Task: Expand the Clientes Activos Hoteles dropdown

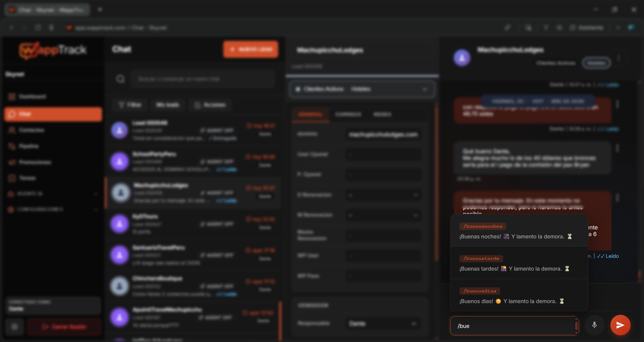Action: [362, 89]
